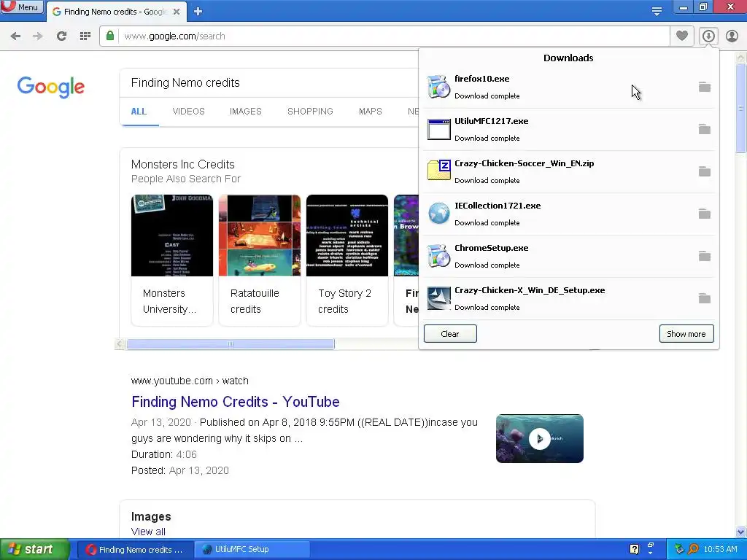Switch to the SHOPPING search tab
The height and width of the screenshot is (560, 747).
310,112
